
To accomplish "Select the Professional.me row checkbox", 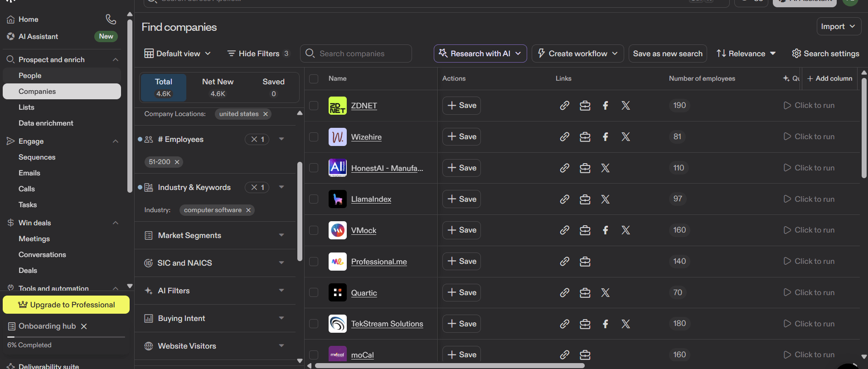I will 314,262.
